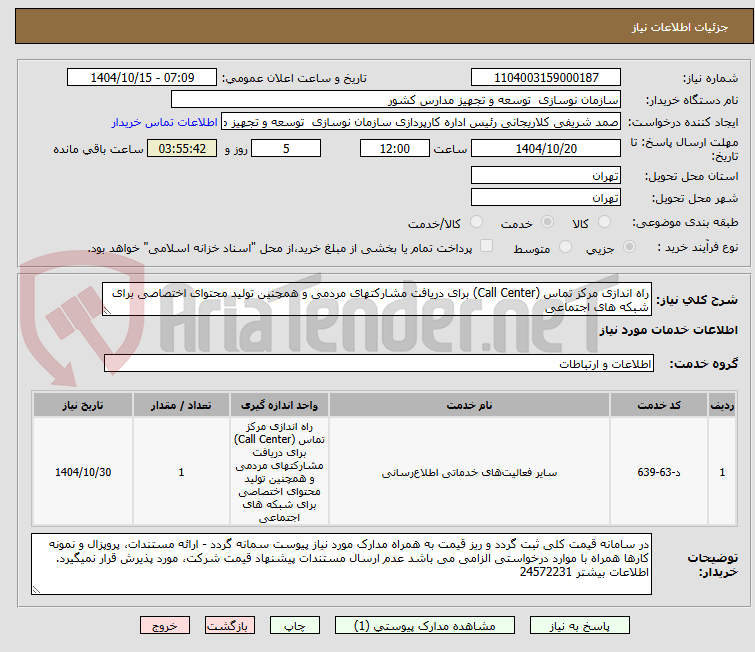
Task: Click the بازگشت back button
Action: coord(230,626)
